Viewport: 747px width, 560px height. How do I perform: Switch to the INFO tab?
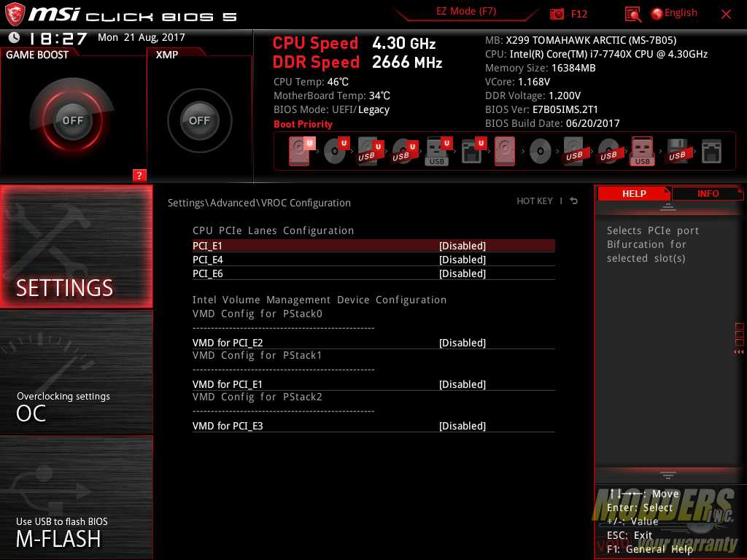pyautogui.click(x=708, y=193)
